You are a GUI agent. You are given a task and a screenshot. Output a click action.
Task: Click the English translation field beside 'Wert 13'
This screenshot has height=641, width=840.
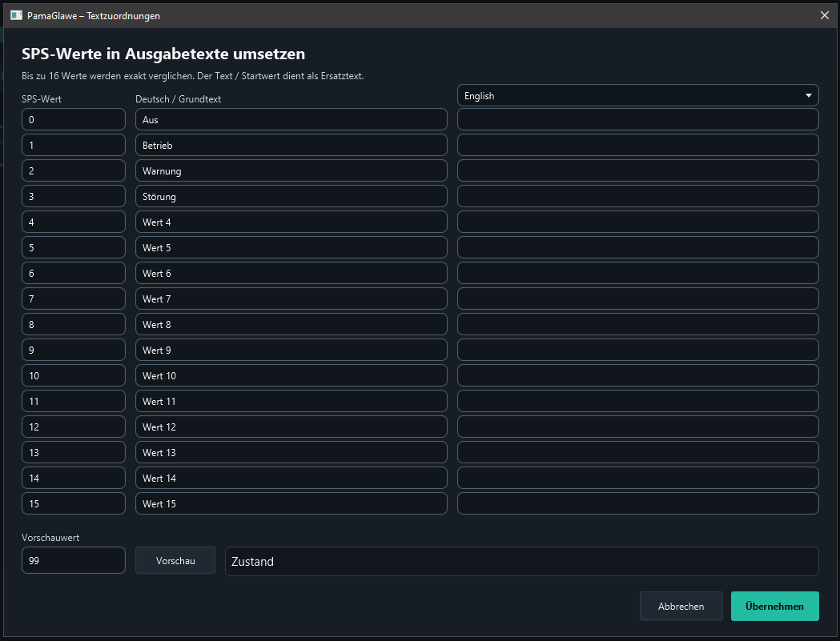(x=637, y=452)
